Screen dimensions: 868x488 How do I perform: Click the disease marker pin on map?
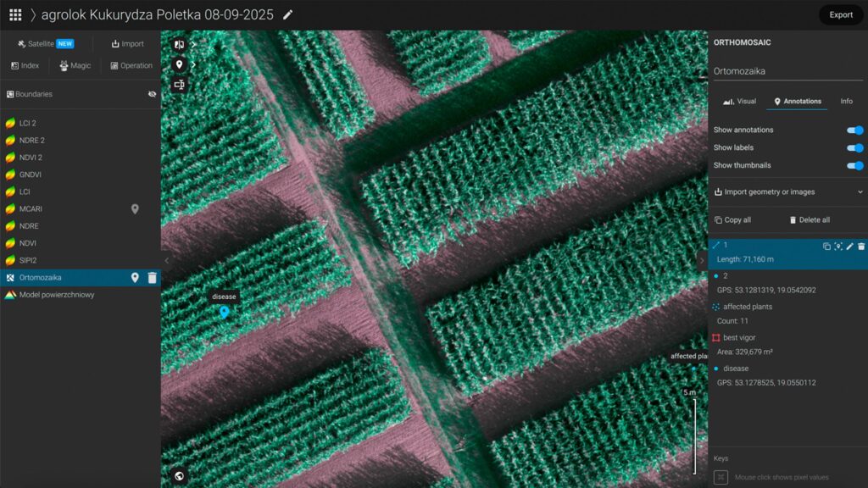[225, 312]
